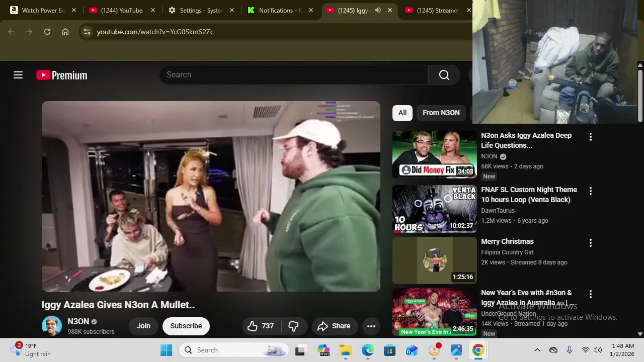Select the All filter chip
This screenshot has width=644, height=362.
(x=403, y=113)
